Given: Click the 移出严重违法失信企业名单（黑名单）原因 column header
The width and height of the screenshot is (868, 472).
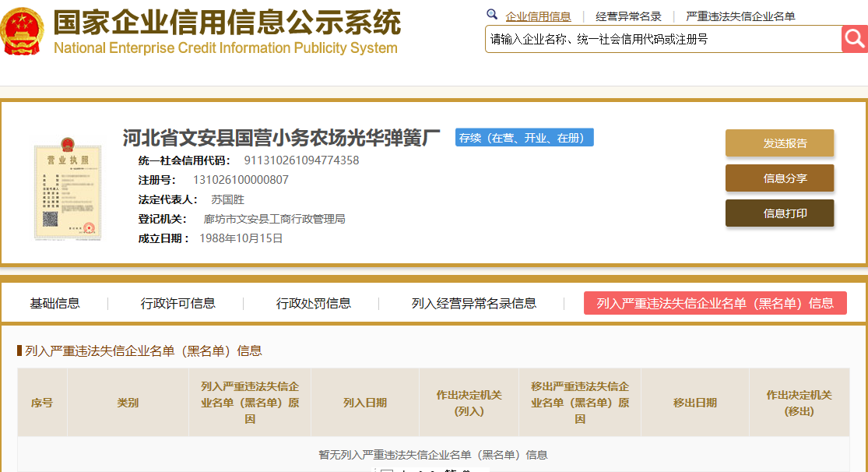Looking at the screenshot, I should 580,403.
